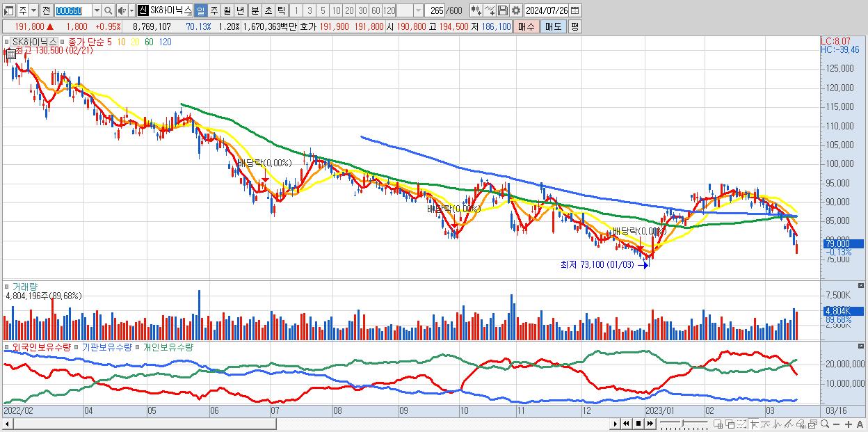Viewport: 868px width, 432px height.
Task: Click the 전 button
Action: click(x=46, y=10)
